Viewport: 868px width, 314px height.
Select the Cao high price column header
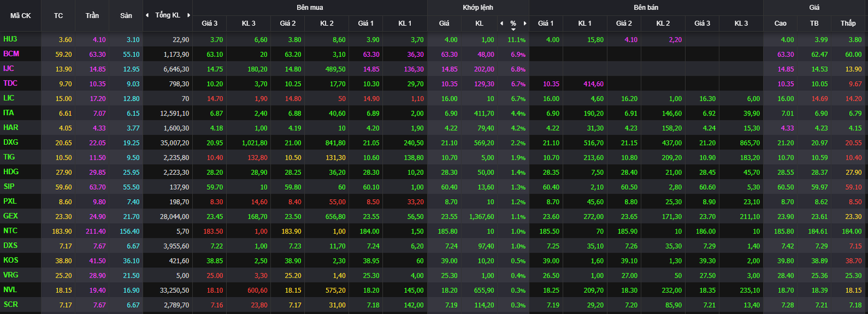point(780,23)
